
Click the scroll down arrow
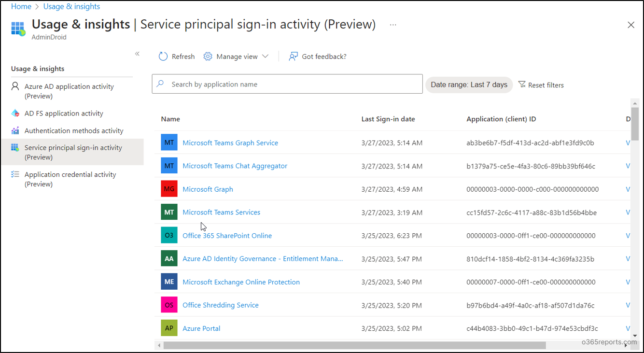[635, 336]
